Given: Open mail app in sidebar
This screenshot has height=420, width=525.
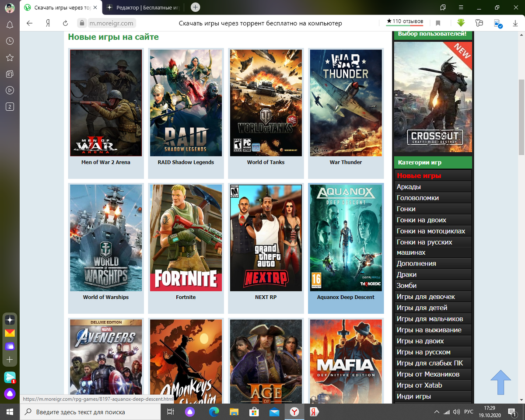Looking at the screenshot, I should (10, 333).
